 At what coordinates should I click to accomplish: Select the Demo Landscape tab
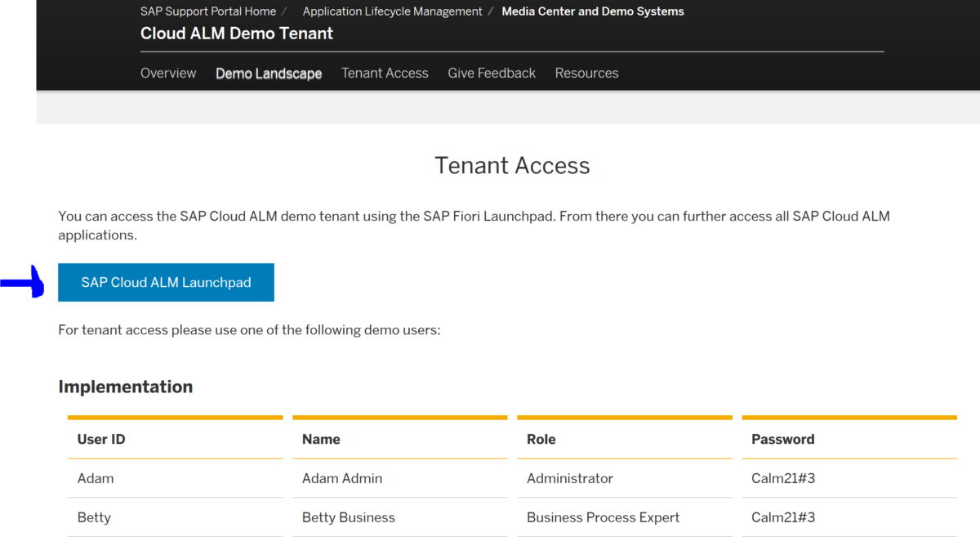269,73
